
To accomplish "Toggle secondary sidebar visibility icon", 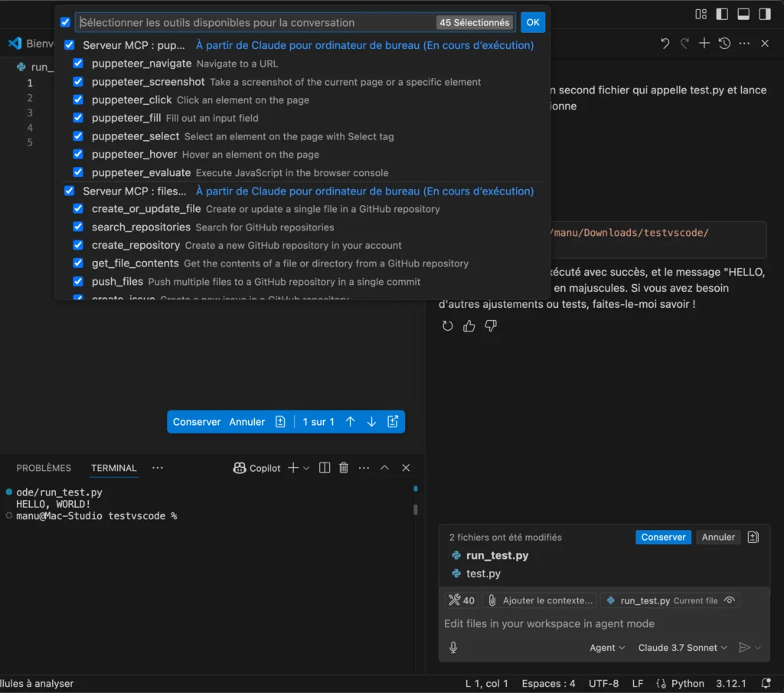I will tap(765, 14).
